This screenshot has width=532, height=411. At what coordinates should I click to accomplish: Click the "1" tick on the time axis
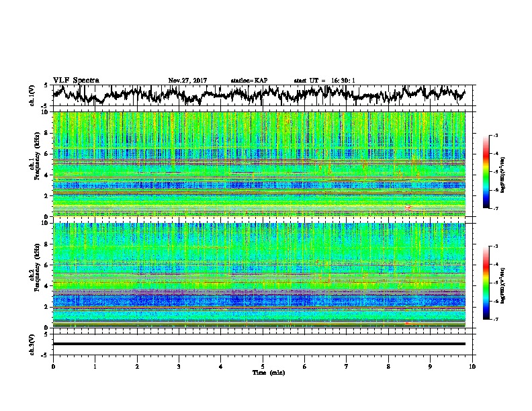tap(95, 366)
